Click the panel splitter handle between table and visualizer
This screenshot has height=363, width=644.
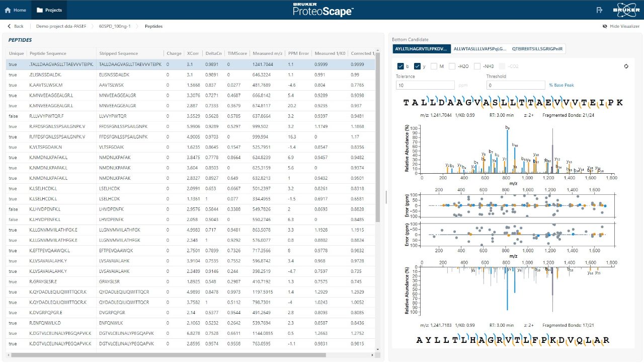click(x=386, y=197)
